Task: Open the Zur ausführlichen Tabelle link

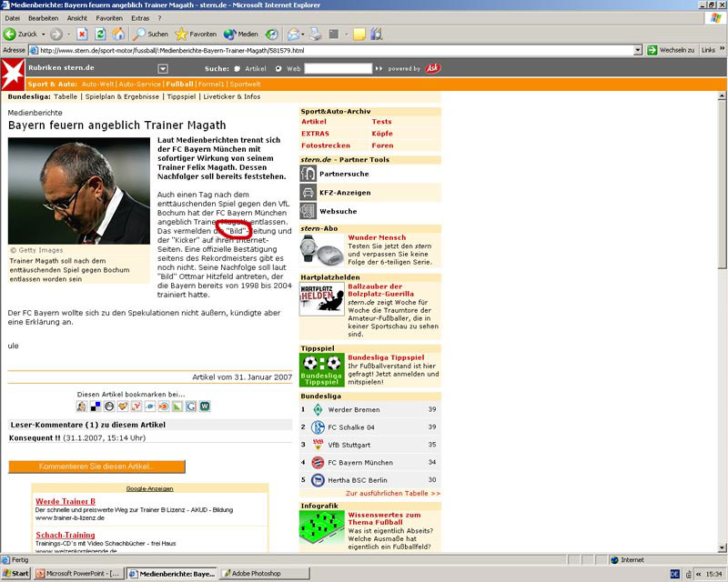Action: (x=393, y=494)
